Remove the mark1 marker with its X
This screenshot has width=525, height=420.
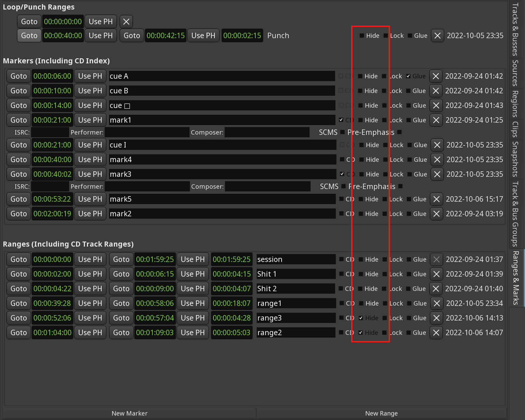tap(436, 120)
